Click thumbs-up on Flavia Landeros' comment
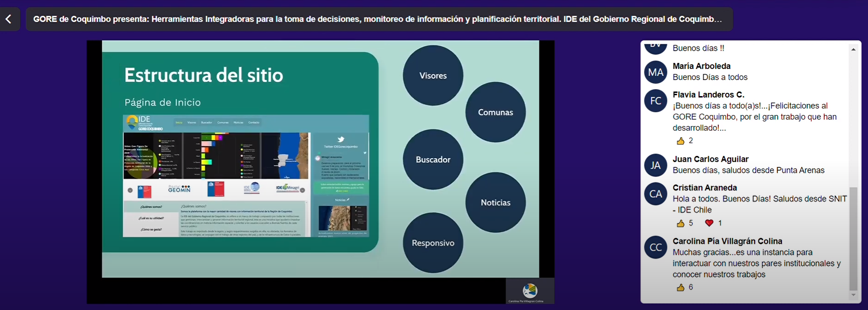This screenshot has height=310, width=868. pos(681,141)
